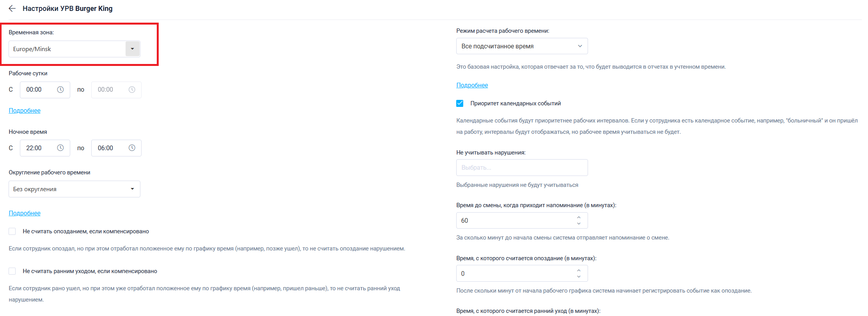This screenshot has height=316, width=868.
Task: Enable Не считать ранним уходом, если компенсировано
Action: [x=12, y=271]
